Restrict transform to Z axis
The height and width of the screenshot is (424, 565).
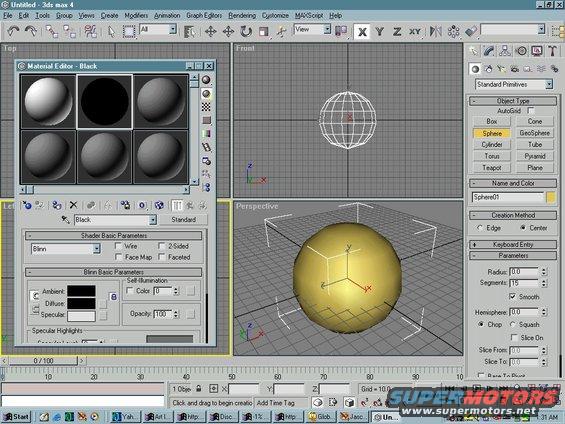[x=397, y=32]
